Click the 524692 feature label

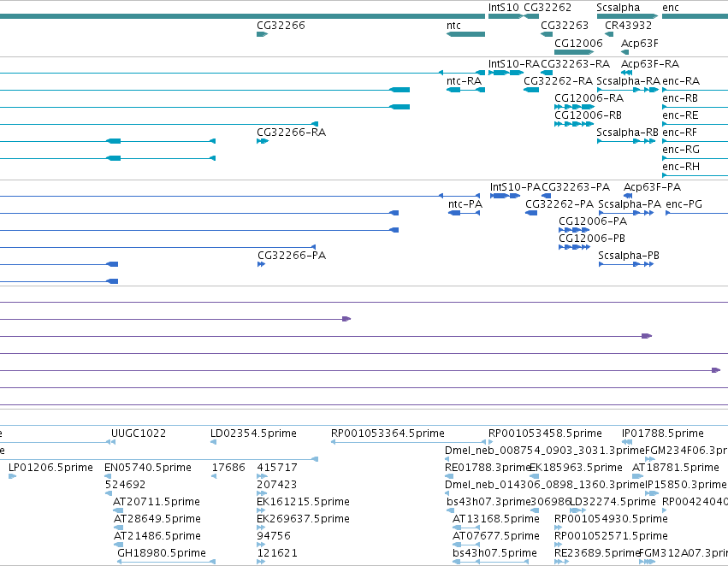tap(125, 486)
